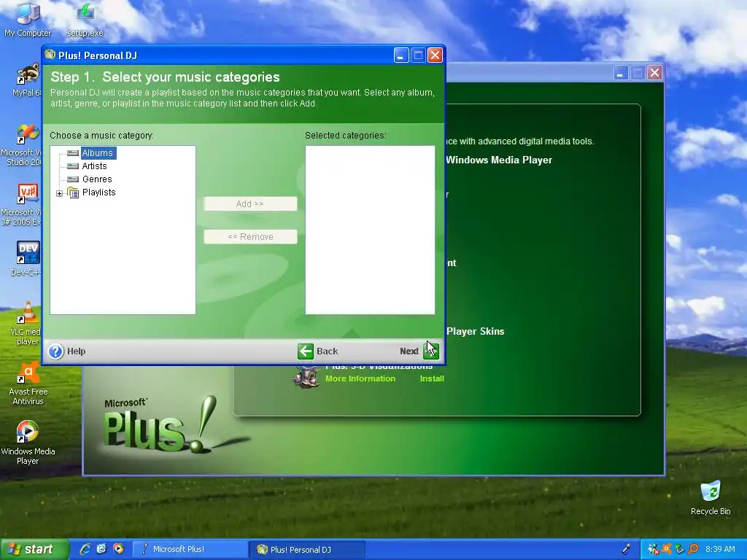Select the VLC media player desktop shortcut

(x=27, y=323)
